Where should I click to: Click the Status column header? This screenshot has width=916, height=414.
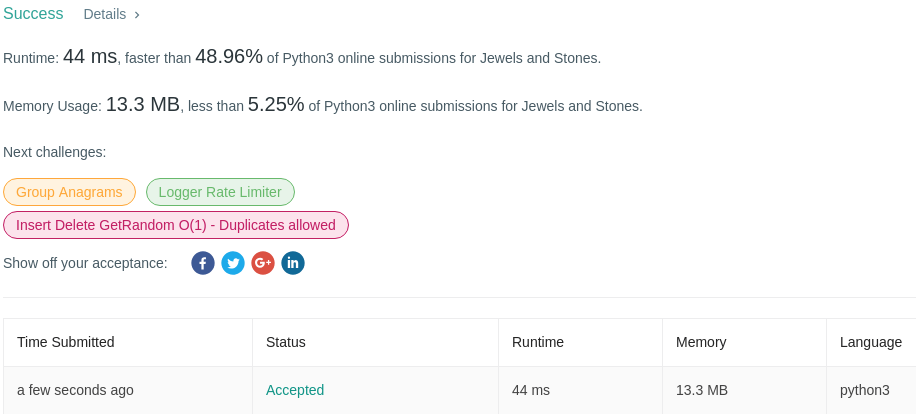click(x=286, y=342)
